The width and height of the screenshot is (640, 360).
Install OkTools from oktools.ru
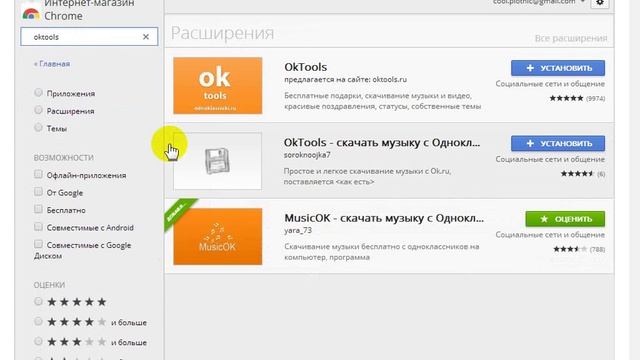click(x=558, y=68)
